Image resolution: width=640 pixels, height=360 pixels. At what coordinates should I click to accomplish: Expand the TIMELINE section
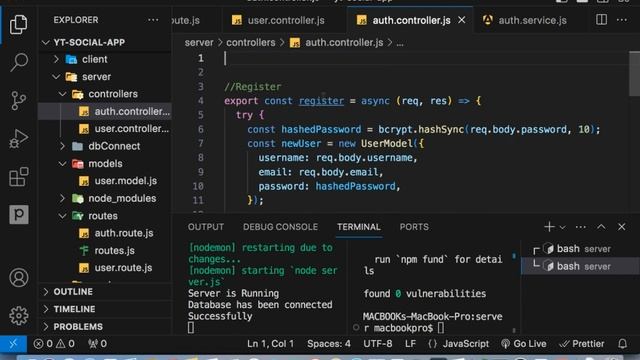(x=105, y=309)
